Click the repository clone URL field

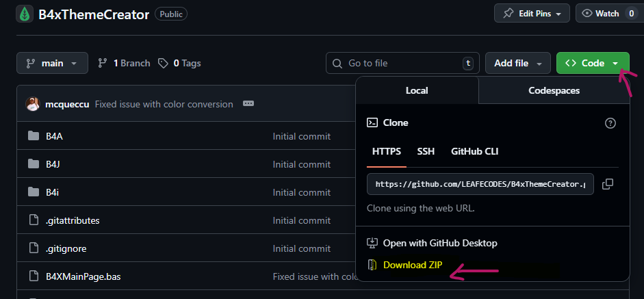(480, 184)
